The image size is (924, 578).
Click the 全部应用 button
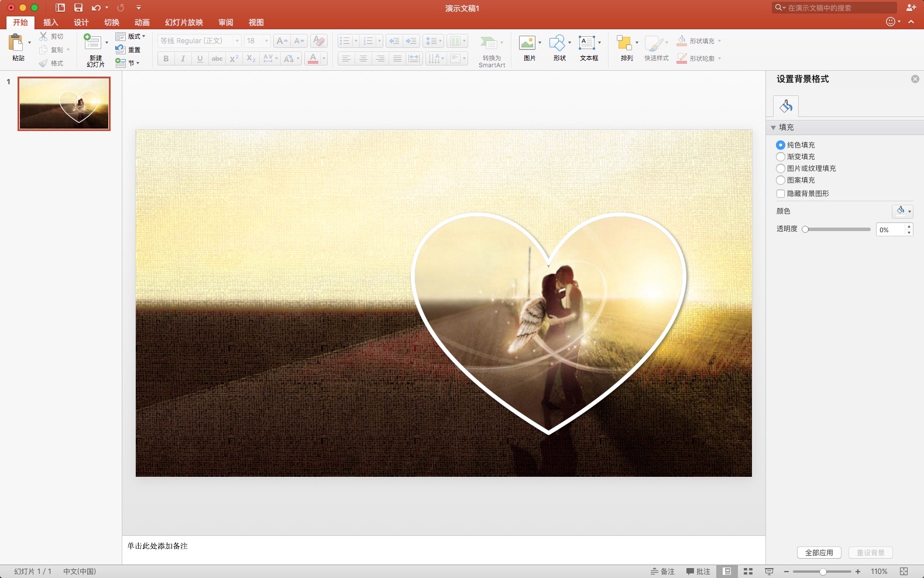tap(819, 553)
